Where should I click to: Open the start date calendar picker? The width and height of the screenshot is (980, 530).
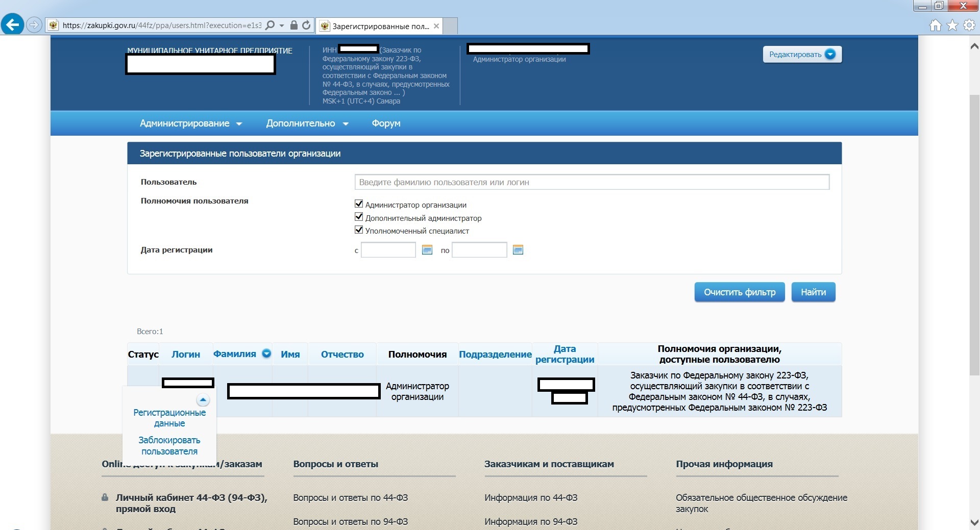[x=427, y=250]
